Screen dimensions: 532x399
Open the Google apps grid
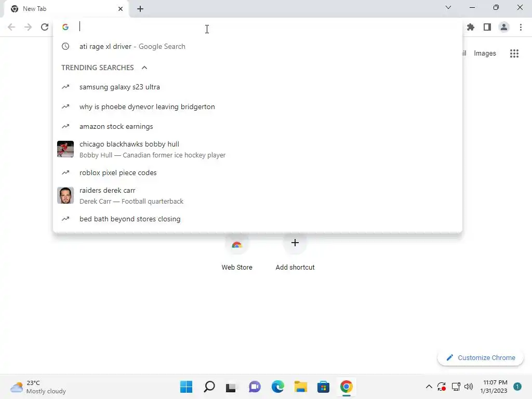pos(514,54)
